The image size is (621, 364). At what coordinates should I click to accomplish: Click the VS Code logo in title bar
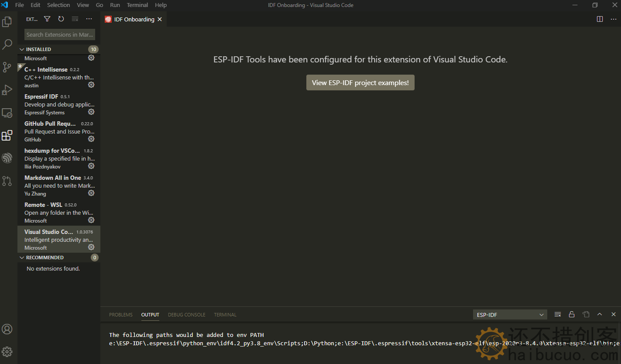5,5
